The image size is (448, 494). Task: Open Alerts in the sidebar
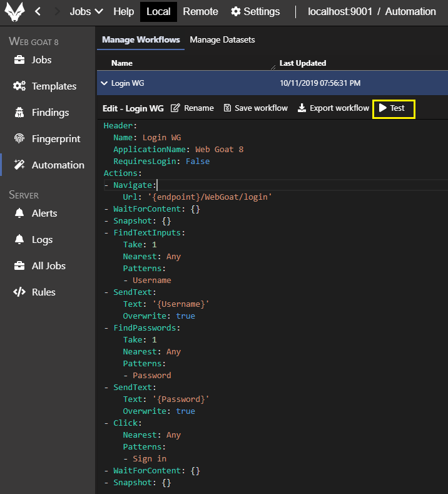(x=44, y=214)
